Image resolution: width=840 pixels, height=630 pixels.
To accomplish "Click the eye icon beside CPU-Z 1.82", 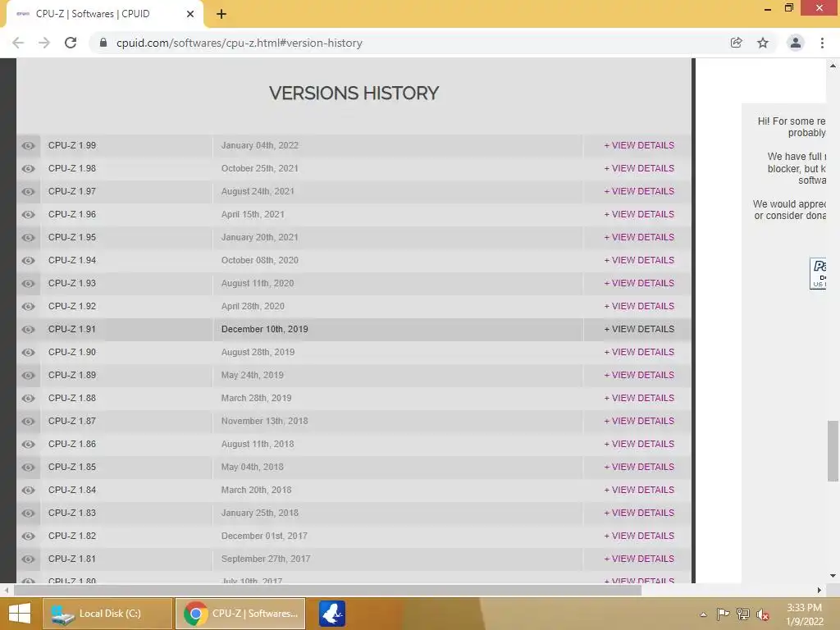I will click(29, 536).
